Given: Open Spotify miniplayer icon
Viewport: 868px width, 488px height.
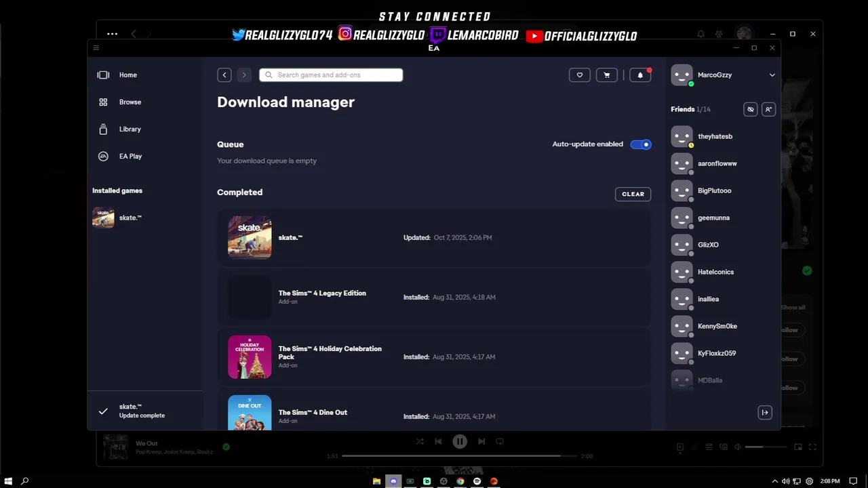Looking at the screenshot, I should click(x=798, y=447).
